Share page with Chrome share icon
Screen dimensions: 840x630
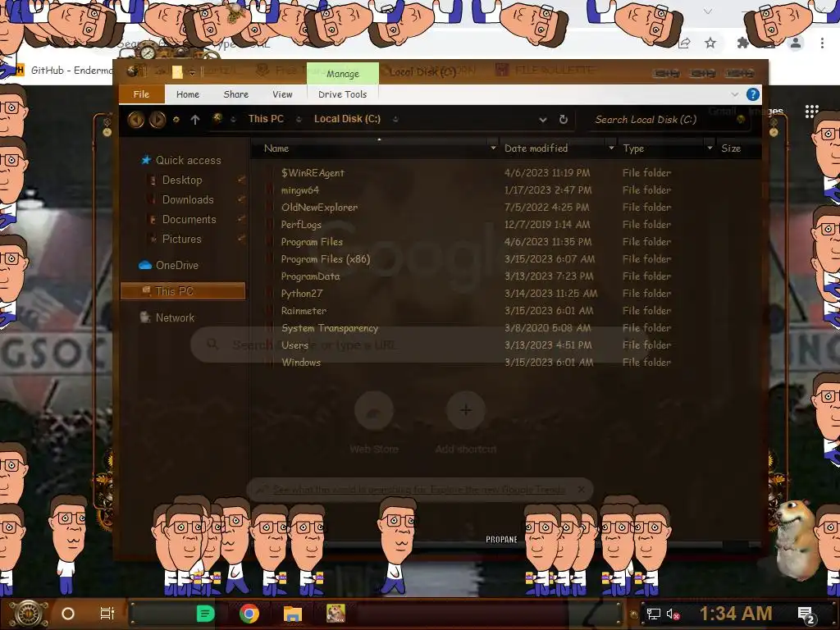pos(684,43)
